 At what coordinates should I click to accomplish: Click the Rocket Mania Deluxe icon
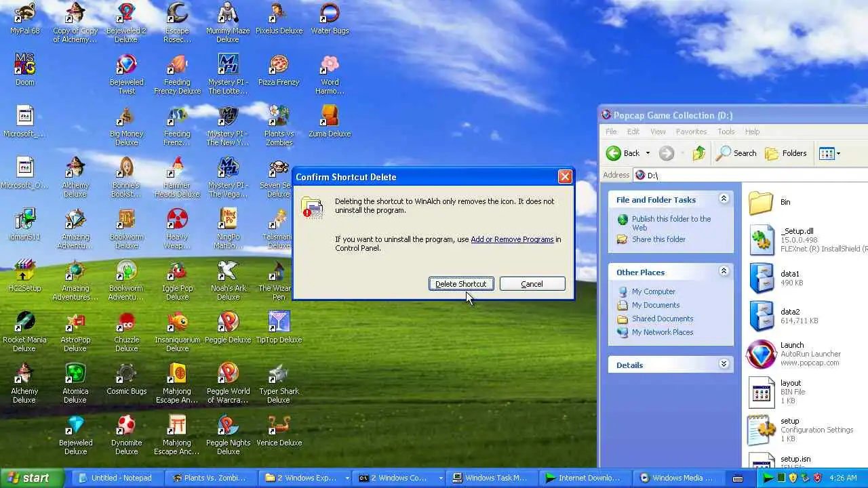[24, 332]
